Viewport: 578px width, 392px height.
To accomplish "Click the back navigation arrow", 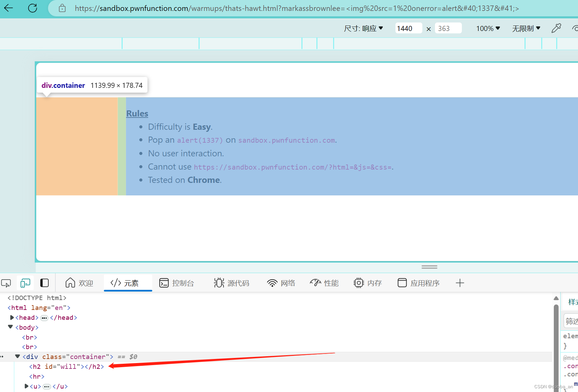I will [x=8, y=8].
